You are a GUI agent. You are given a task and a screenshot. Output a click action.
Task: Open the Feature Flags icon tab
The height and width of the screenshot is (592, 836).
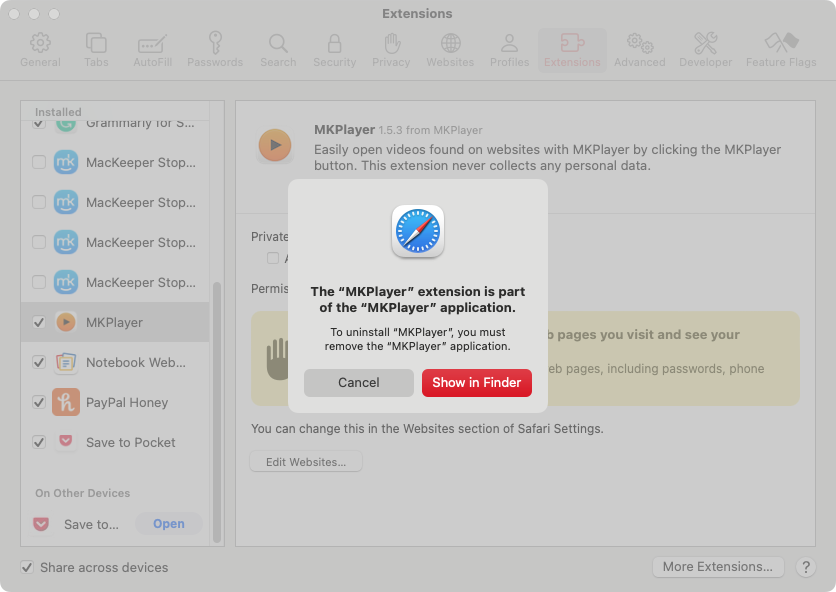(781, 50)
